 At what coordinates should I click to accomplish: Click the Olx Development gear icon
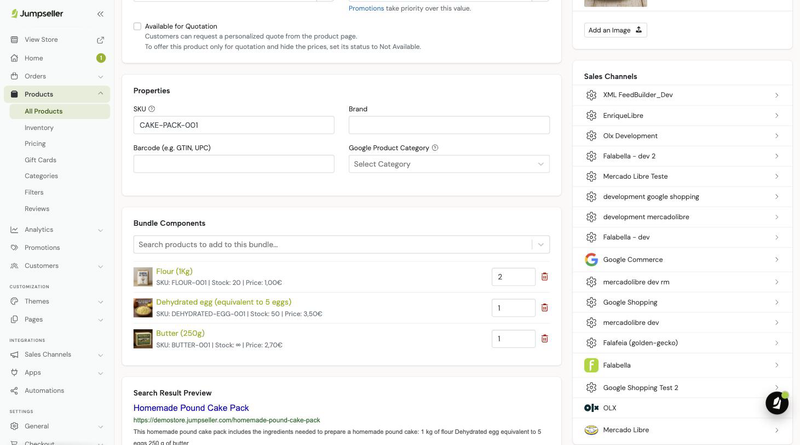tap(591, 136)
